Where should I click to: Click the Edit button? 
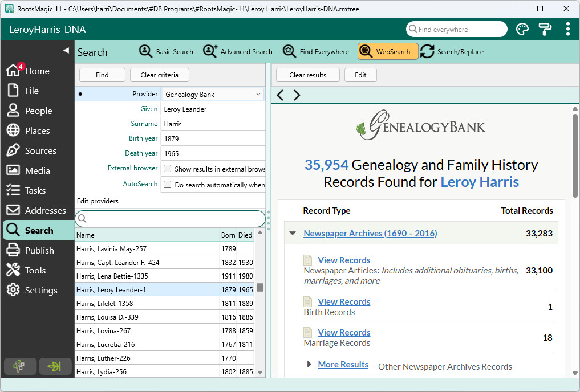(x=360, y=75)
